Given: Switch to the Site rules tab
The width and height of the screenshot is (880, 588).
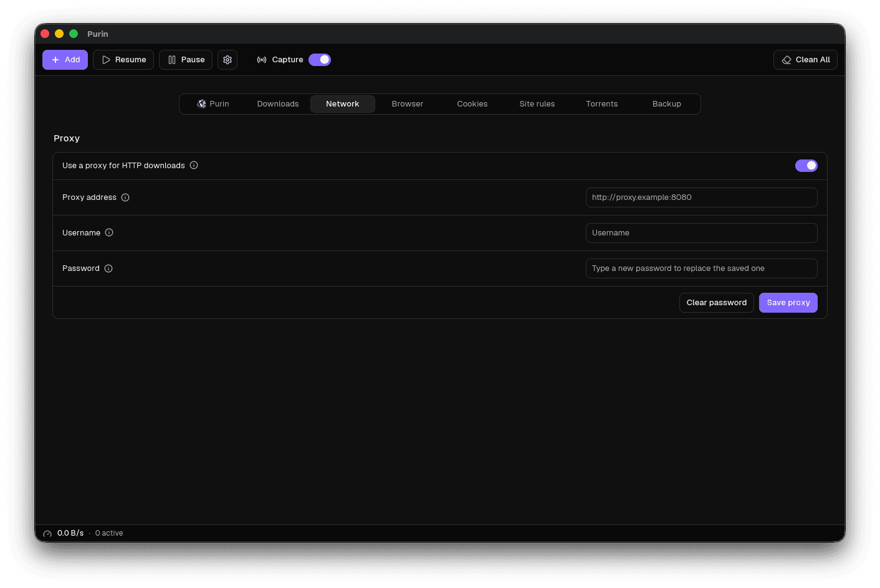Looking at the screenshot, I should [537, 104].
